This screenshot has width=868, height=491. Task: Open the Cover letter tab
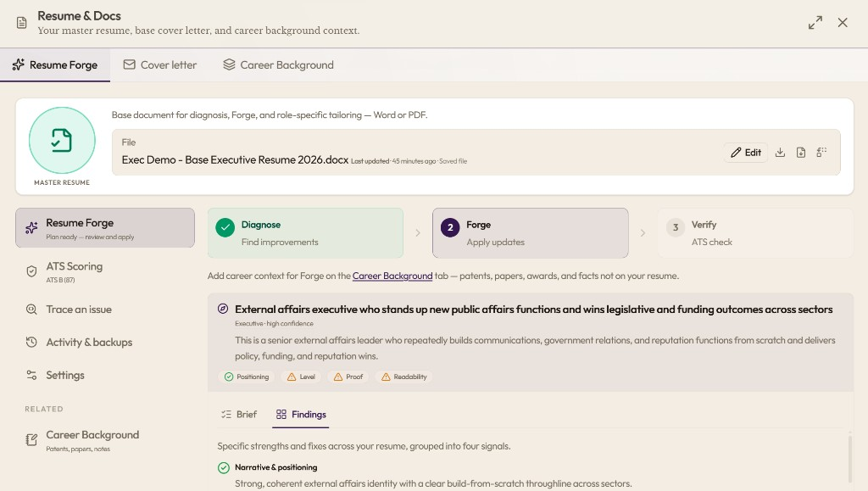(x=159, y=64)
